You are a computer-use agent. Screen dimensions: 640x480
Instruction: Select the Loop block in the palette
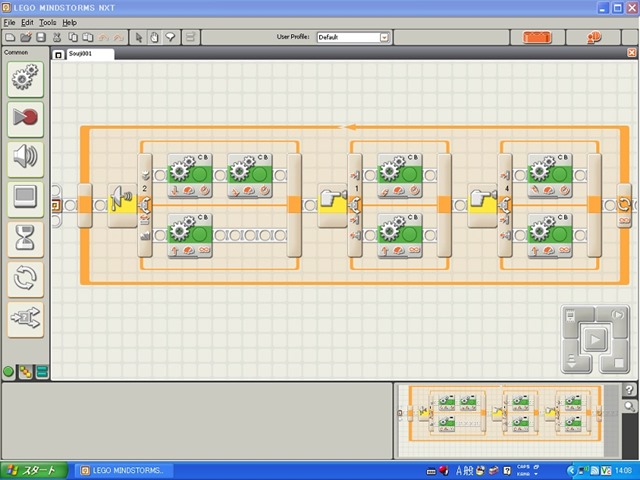[24, 278]
